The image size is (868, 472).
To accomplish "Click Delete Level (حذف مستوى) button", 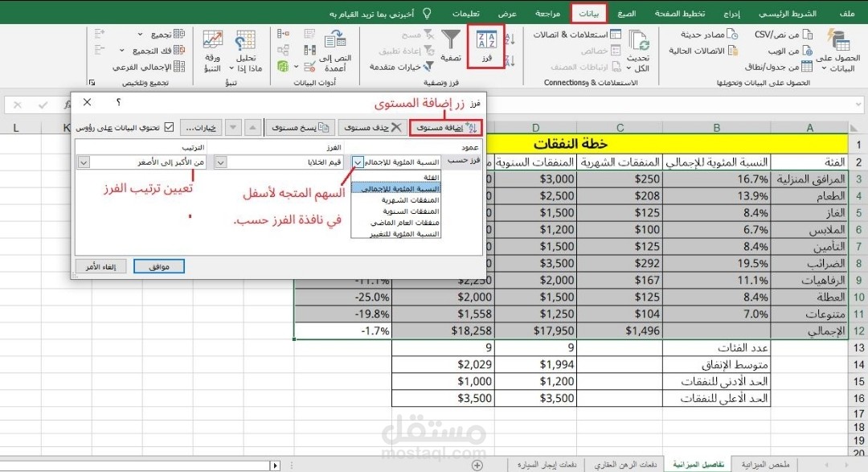I will [x=373, y=127].
